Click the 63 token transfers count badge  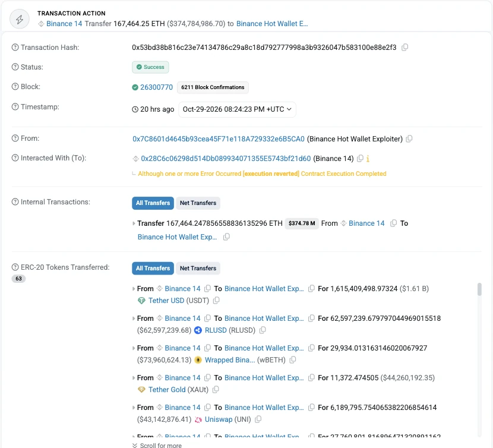[18, 279]
